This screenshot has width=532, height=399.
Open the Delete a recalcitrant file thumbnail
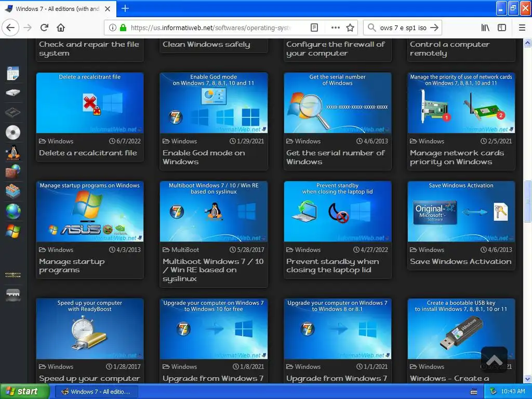tap(90, 103)
